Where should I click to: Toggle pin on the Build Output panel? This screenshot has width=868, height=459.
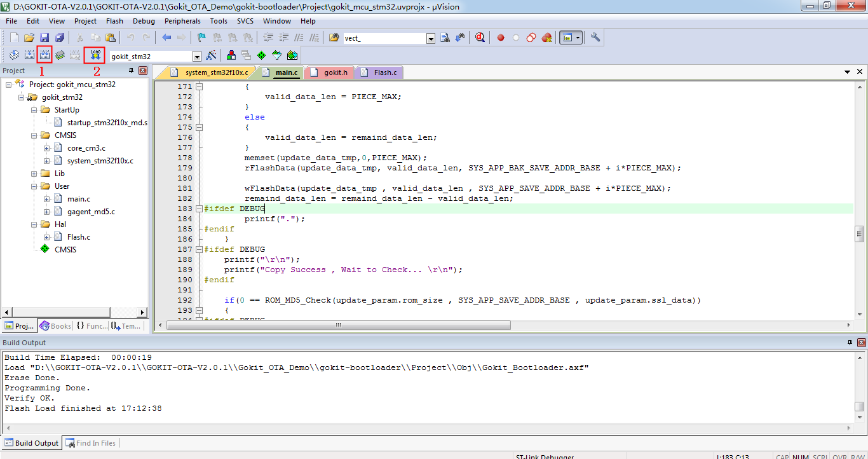click(850, 343)
